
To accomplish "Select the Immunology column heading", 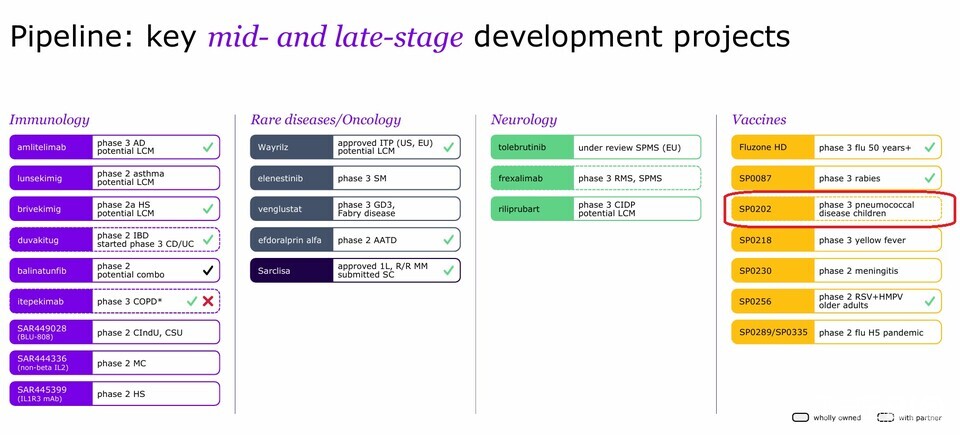I will (50, 119).
